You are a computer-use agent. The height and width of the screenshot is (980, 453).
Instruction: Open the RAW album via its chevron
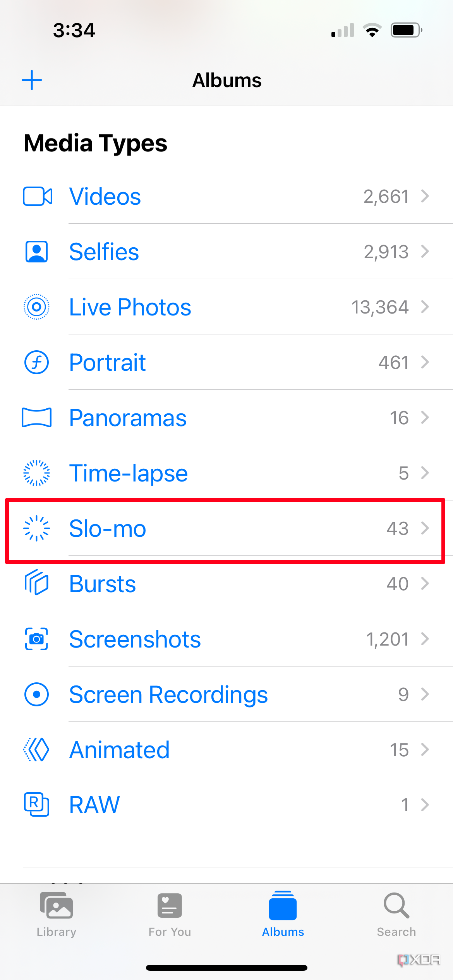[x=426, y=805]
